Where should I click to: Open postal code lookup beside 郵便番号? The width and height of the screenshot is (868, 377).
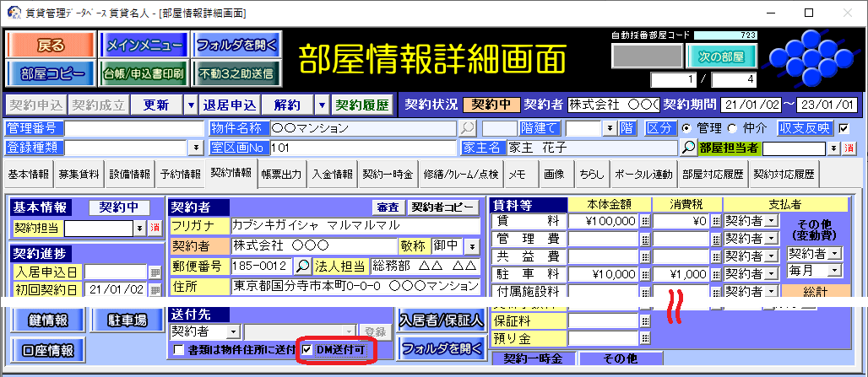pos(303,266)
